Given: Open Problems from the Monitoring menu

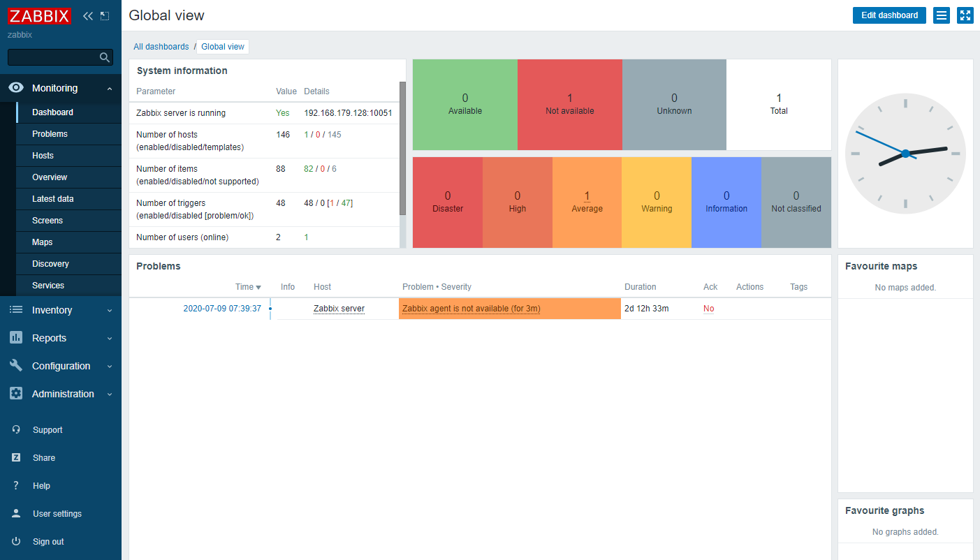Looking at the screenshot, I should pos(51,133).
